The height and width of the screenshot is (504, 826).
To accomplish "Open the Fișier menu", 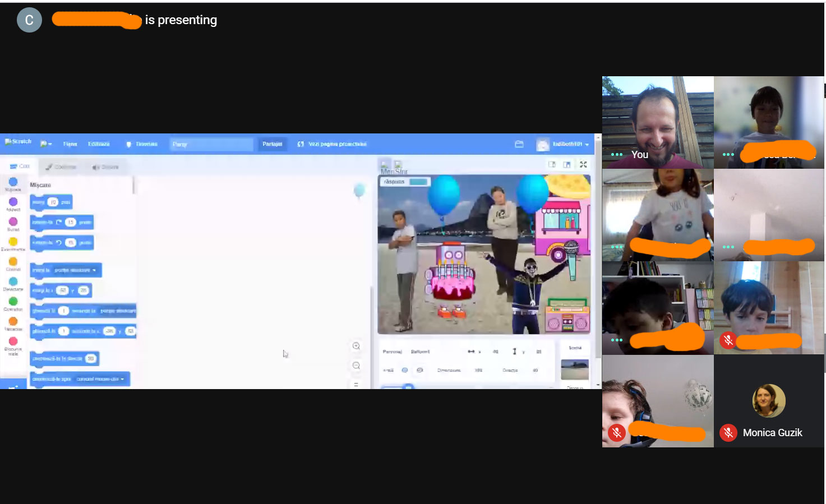I will [70, 144].
